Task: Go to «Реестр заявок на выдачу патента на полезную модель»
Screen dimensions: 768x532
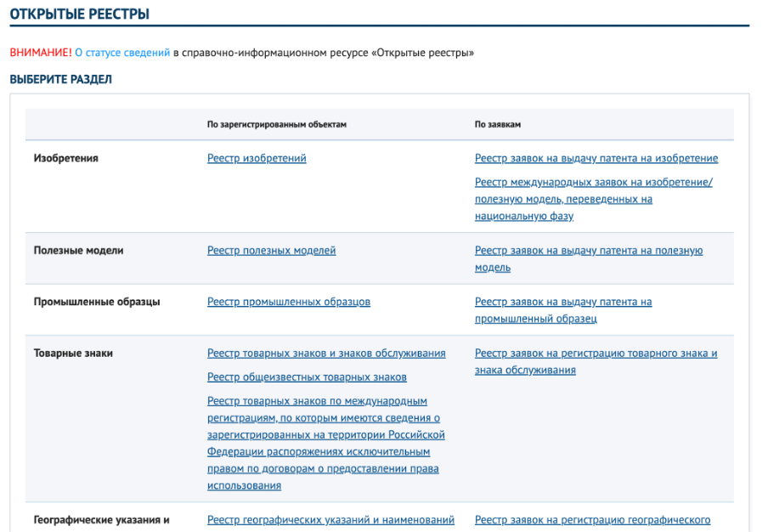Action: tap(588, 251)
